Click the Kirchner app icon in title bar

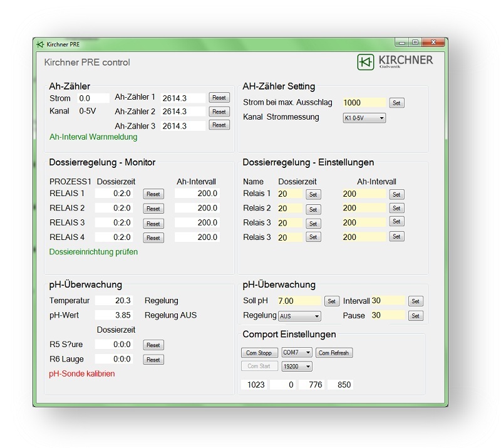[40, 44]
